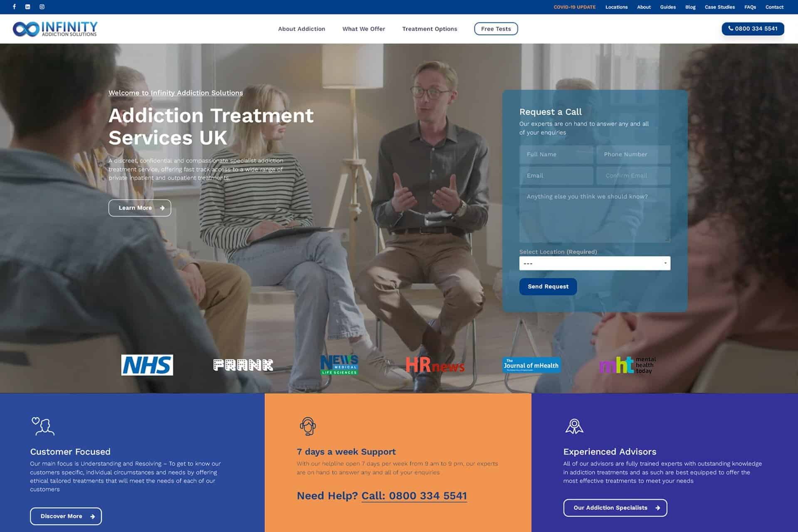
Task: Open the What We Offer menu
Action: [x=363, y=29]
